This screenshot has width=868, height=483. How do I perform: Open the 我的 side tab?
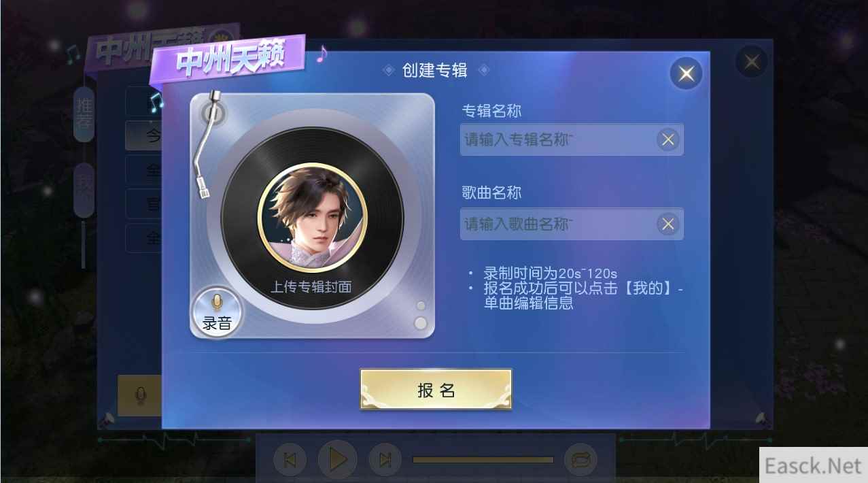tap(84, 189)
